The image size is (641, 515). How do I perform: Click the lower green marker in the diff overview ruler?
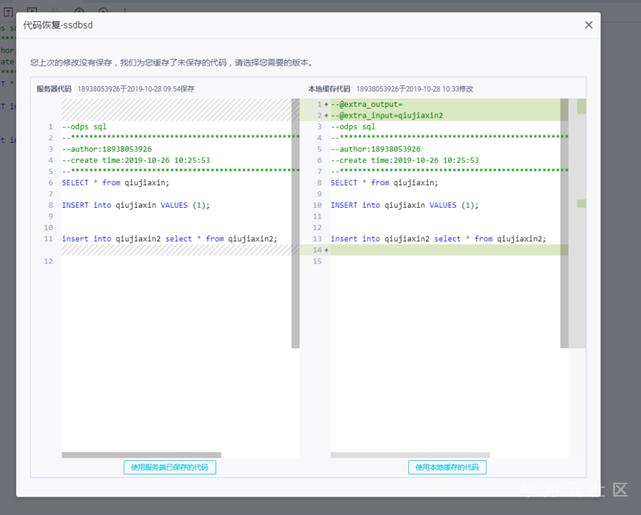point(582,203)
